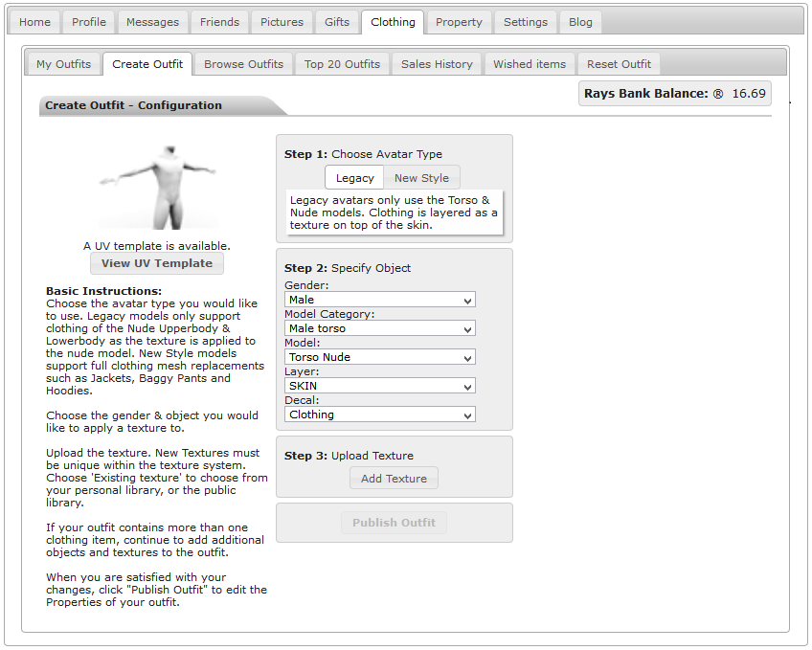The height and width of the screenshot is (650, 812).
Task: Click the 'Step 3: Upload Texture' heading
Action: (x=349, y=456)
